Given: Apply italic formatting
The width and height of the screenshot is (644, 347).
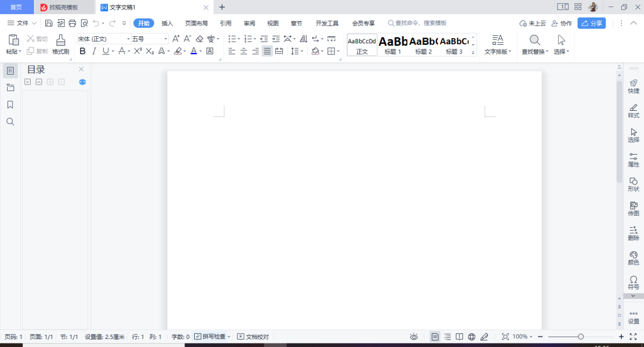Looking at the screenshot, I should coord(94,51).
